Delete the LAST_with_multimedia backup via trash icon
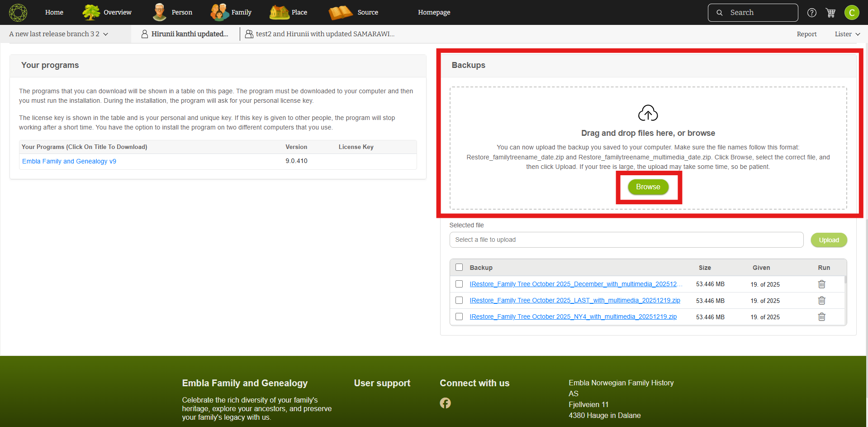Screen dimensions: 868x427 click(821, 301)
